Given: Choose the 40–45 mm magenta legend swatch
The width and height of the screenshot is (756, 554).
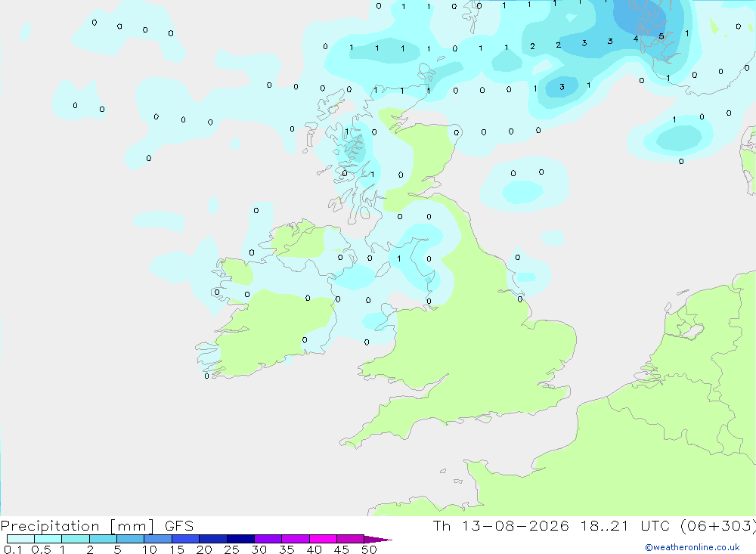Looking at the screenshot, I should pos(323,539).
